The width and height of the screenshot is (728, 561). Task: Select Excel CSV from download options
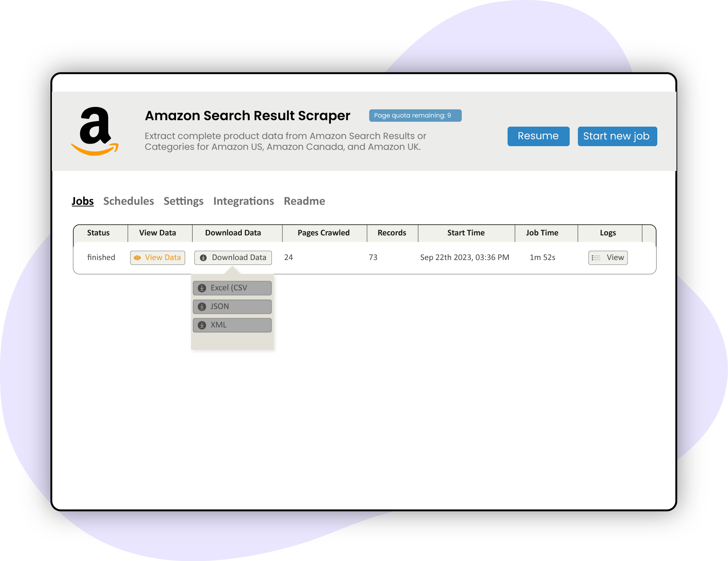click(x=232, y=287)
